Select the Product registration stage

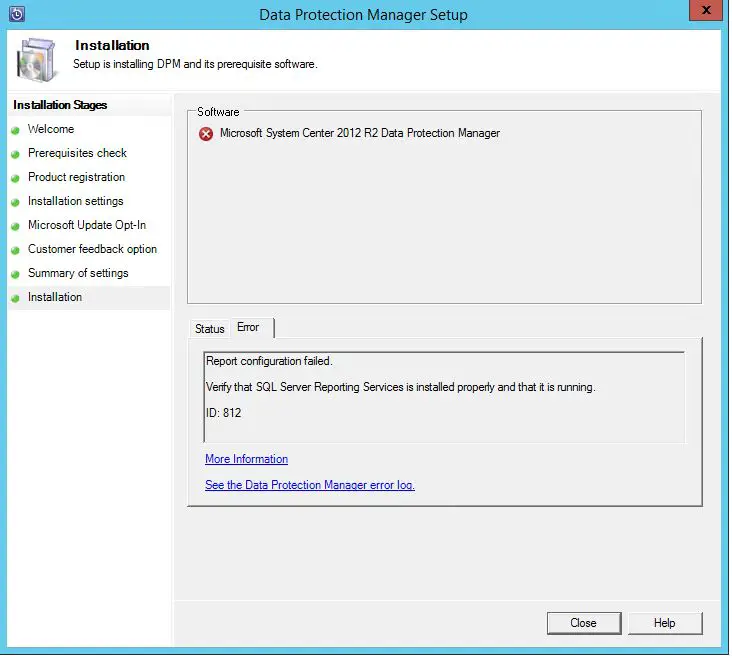coord(77,177)
